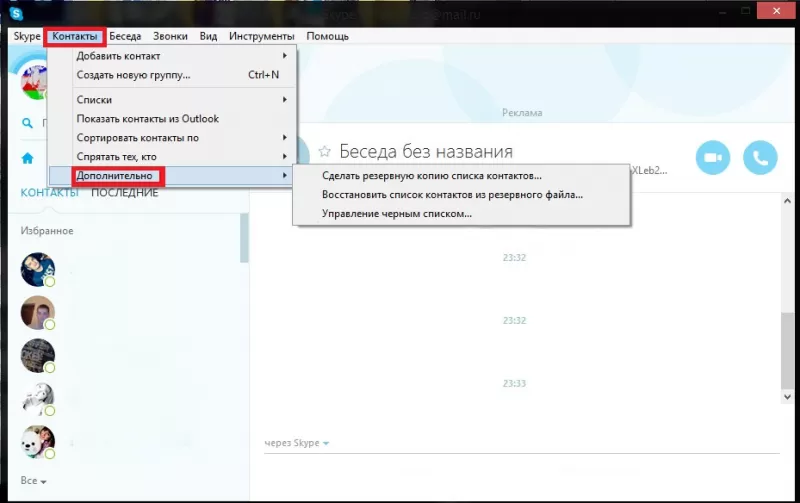This screenshot has height=503, width=800.
Task: Open the Помощь menu
Action: pyautogui.click(x=328, y=36)
